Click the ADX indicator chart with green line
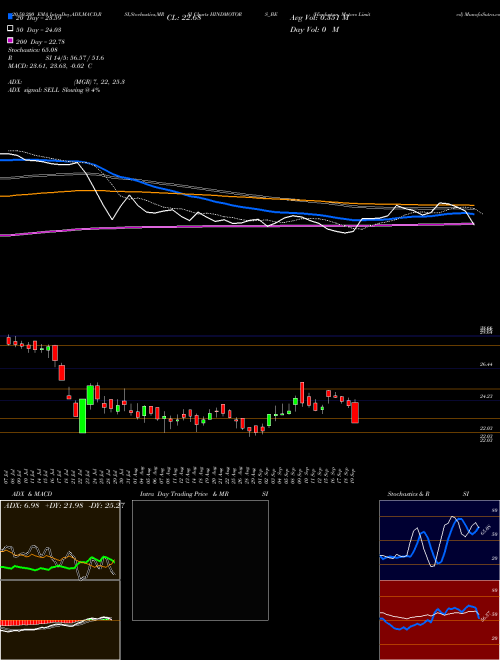Viewport: 500px width, 660px height. 60,540
